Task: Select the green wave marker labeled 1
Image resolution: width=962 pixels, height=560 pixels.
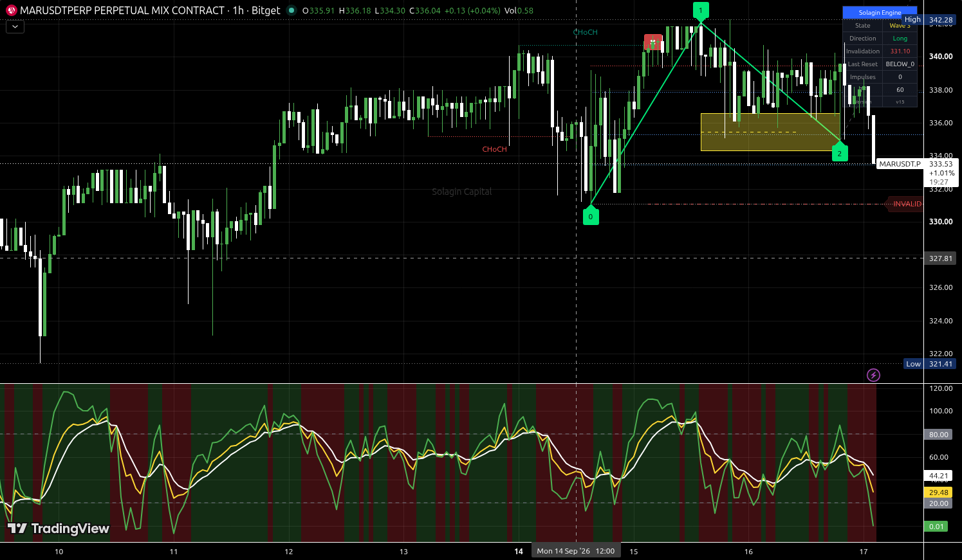Action: click(701, 10)
